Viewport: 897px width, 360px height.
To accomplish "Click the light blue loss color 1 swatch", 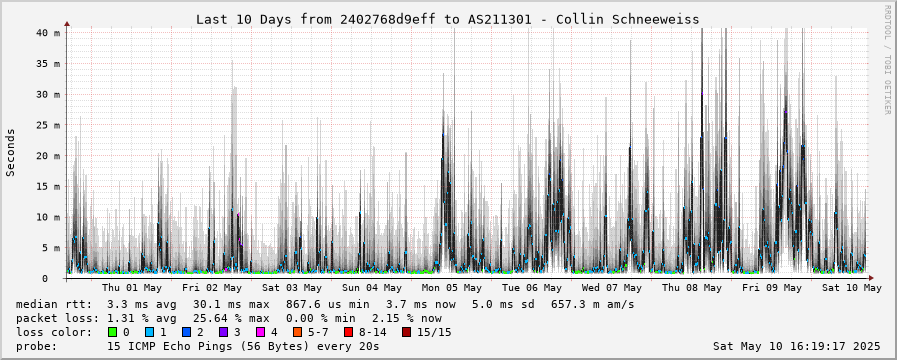I will coord(149,332).
